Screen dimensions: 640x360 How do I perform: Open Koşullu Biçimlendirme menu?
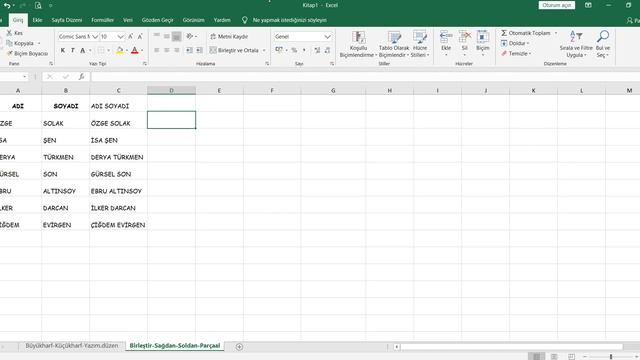coord(358,44)
